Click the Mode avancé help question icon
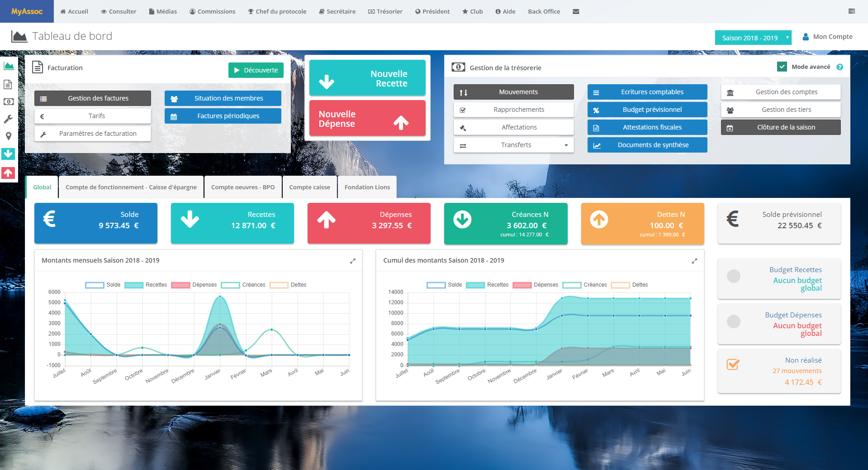The height and width of the screenshot is (470, 868). point(840,67)
